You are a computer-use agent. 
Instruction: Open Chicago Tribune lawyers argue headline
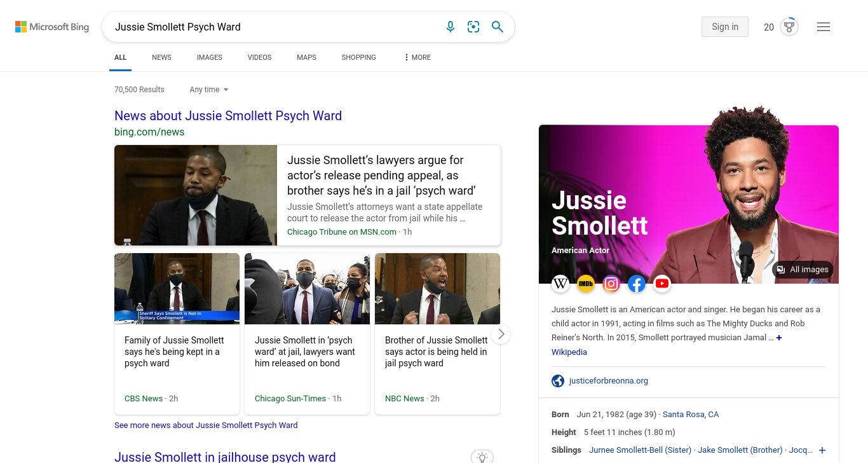tap(382, 176)
